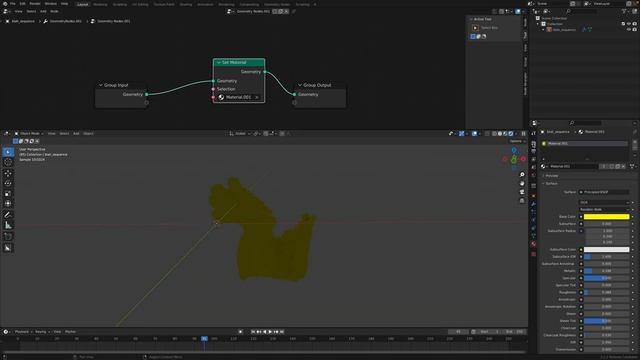The width and height of the screenshot is (640, 360).
Task: Open the Surface shader Principled BSDF dropdown
Action: tap(604, 192)
